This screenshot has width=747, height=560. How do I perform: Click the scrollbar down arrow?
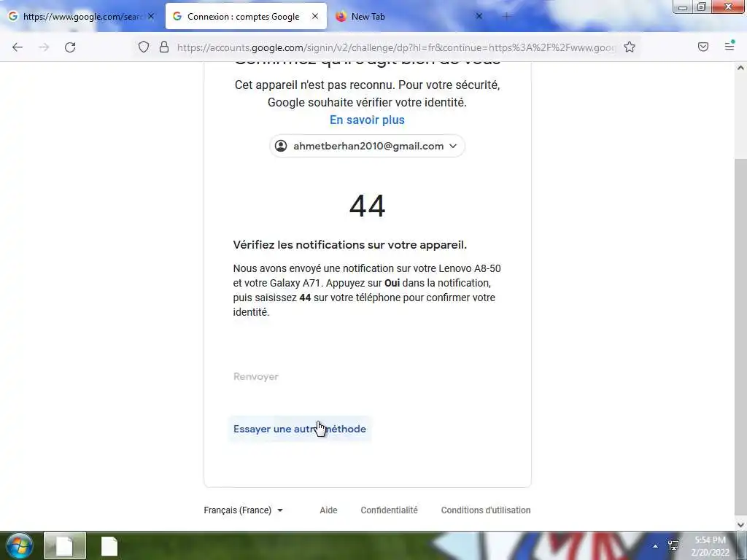[x=740, y=525]
